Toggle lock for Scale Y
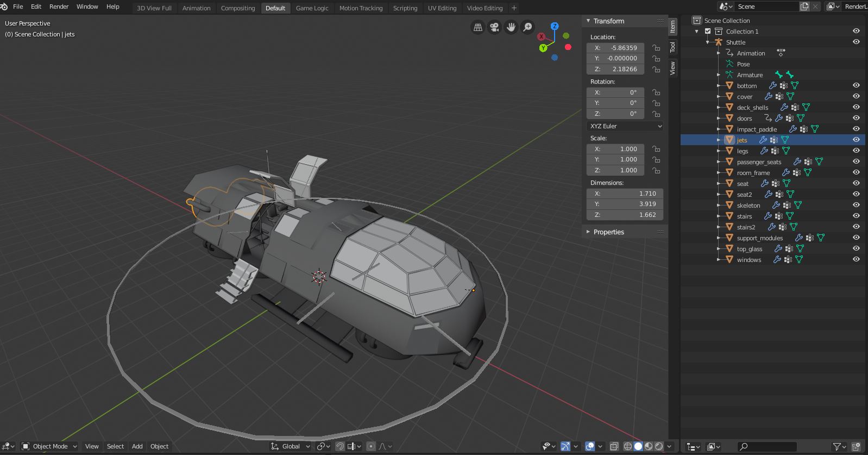Viewport: 868px width, 455px height. tap(656, 159)
